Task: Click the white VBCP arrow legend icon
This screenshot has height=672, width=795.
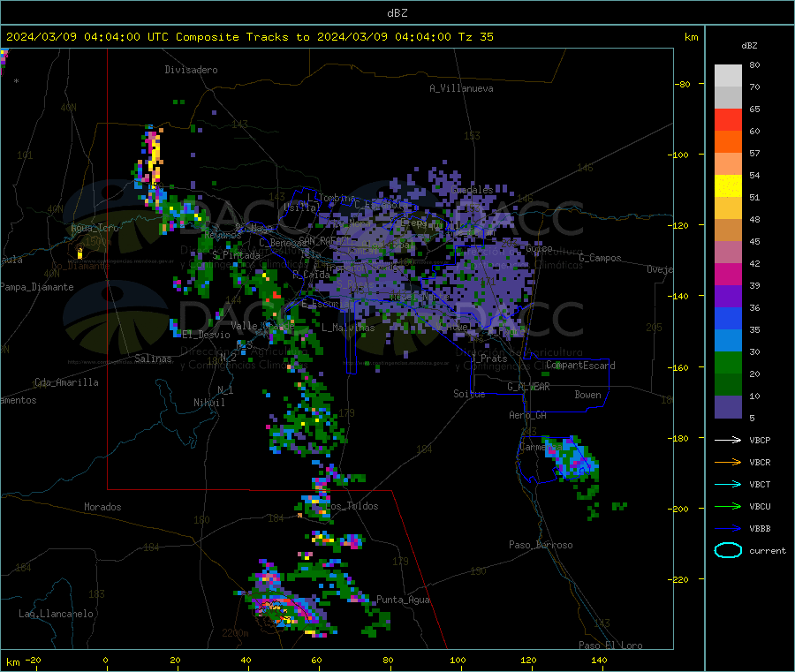Action: pyautogui.click(x=728, y=440)
